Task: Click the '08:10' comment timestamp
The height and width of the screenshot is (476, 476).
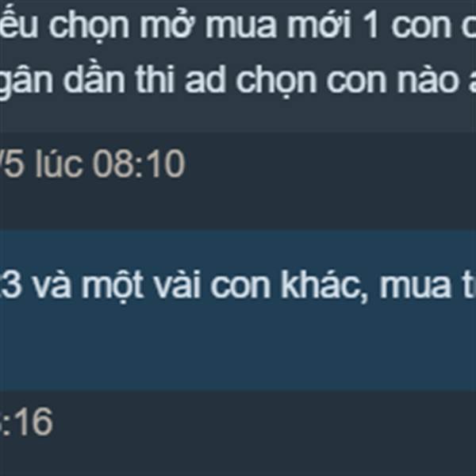Action: tap(139, 164)
